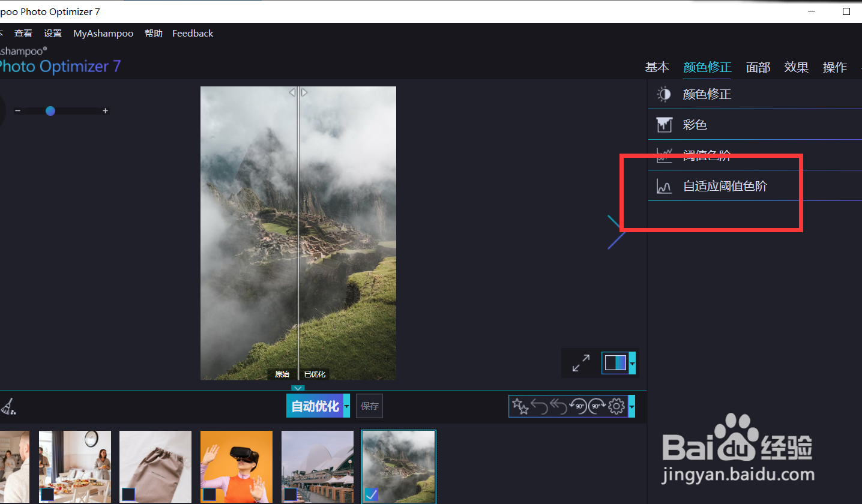
Task: Open the MyAshampoo menu
Action: coord(103,34)
